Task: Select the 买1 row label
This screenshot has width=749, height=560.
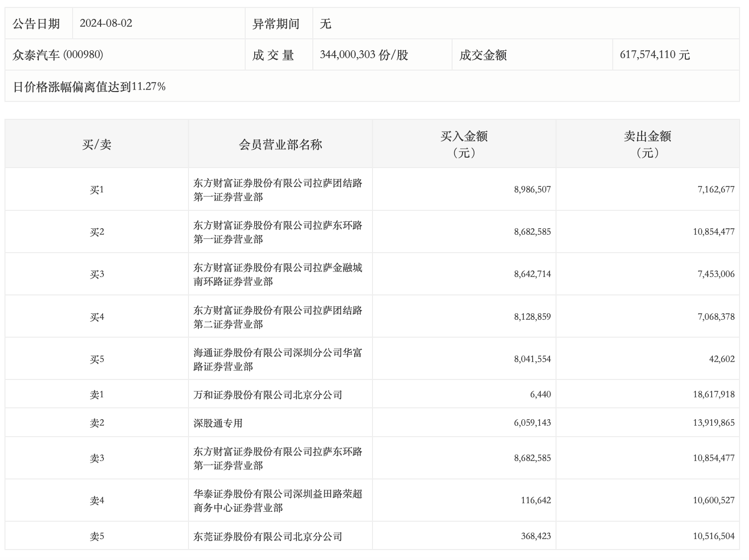Action: (x=96, y=189)
